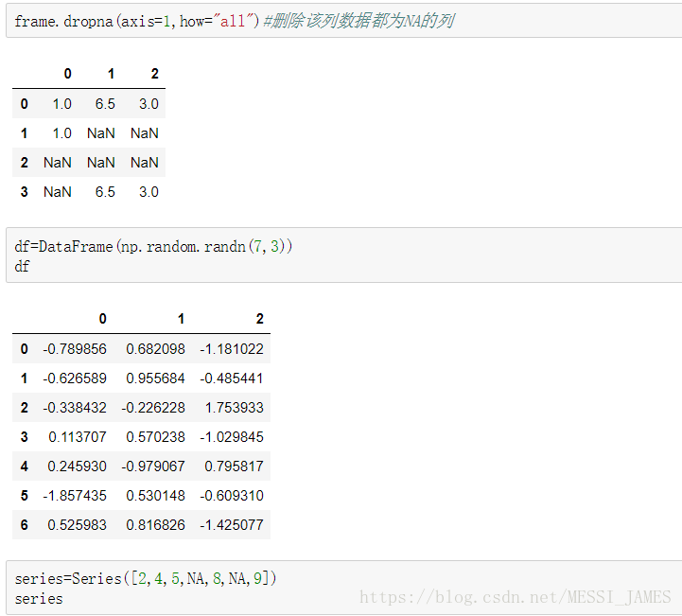Click the 'df' line in second code cell

pos(22,266)
